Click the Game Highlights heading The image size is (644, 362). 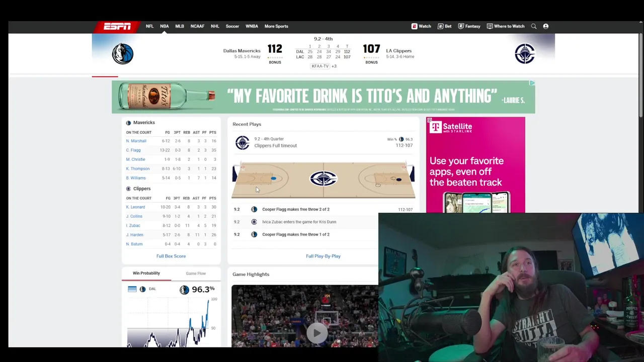click(x=251, y=275)
